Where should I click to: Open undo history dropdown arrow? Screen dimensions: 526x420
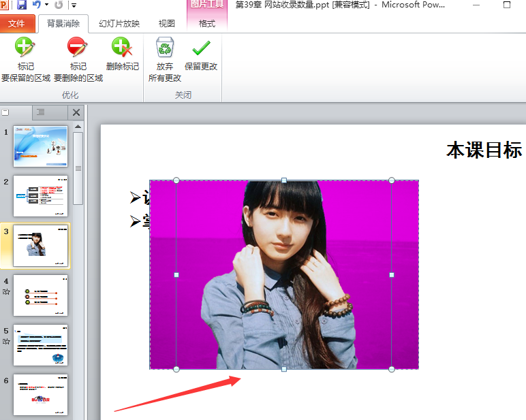46,5
